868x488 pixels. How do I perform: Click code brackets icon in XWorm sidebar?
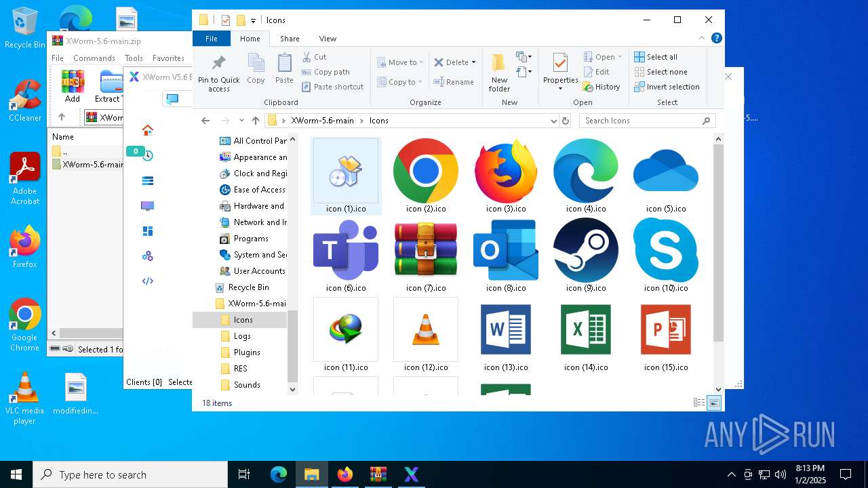click(x=147, y=281)
